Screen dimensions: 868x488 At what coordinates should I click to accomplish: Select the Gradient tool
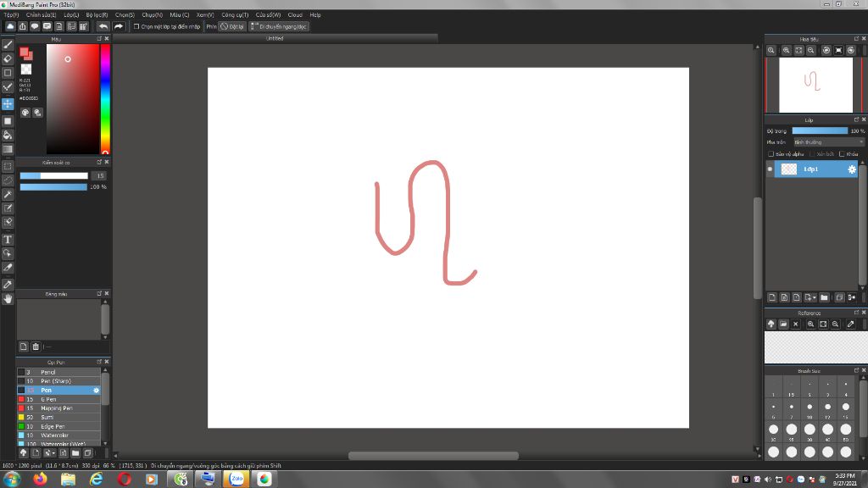[x=8, y=149]
